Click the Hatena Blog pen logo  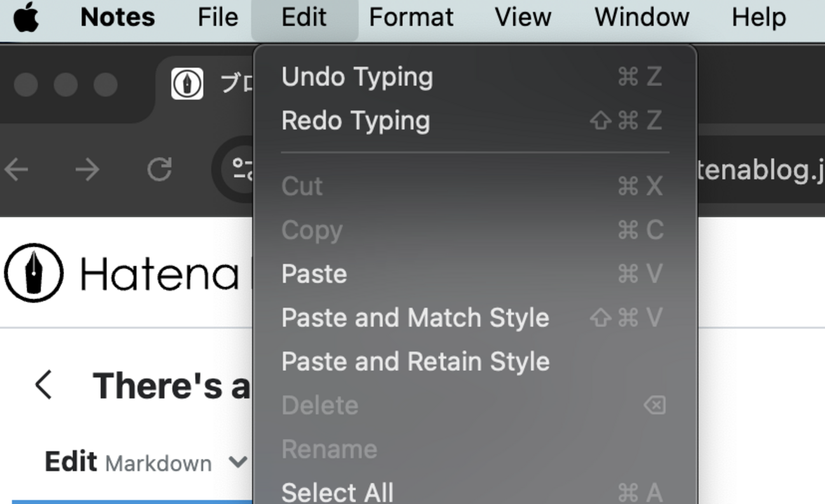[x=34, y=273]
